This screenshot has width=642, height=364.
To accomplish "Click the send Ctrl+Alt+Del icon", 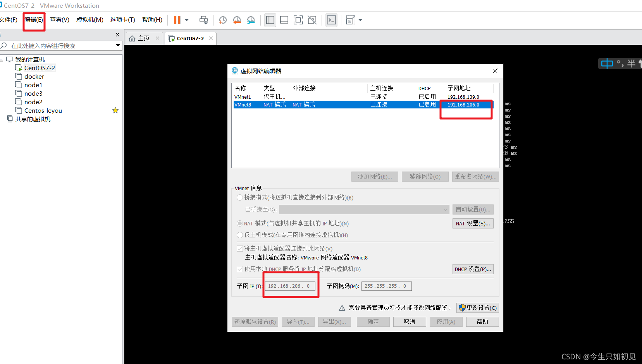I will [203, 20].
